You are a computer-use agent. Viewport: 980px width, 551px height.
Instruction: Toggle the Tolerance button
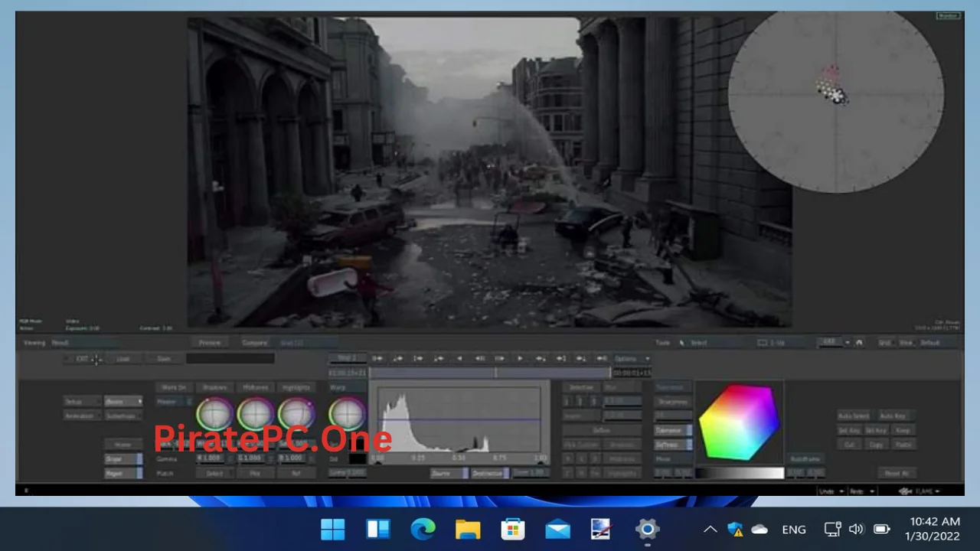[674, 431]
